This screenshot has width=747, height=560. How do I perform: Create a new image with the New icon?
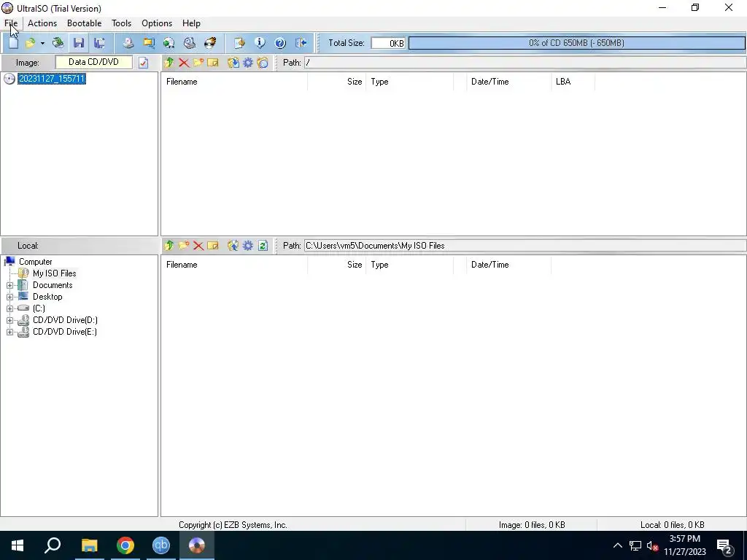tap(13, 43)
